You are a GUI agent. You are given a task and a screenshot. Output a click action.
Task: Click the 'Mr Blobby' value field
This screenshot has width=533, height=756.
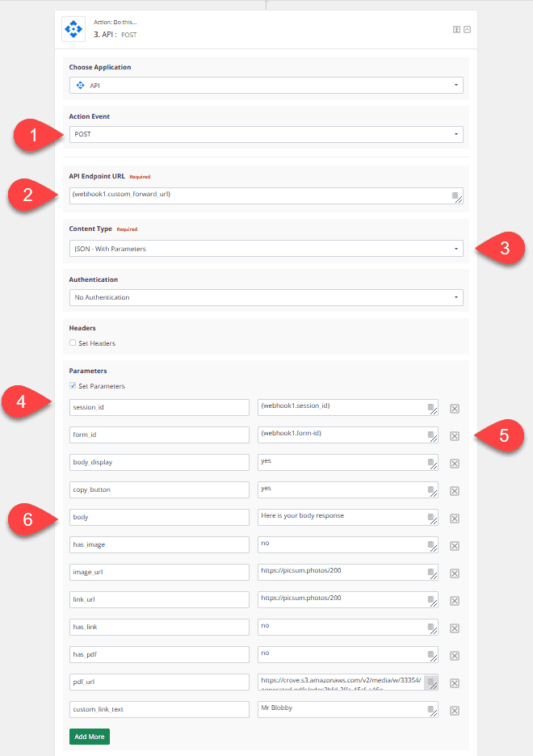[348, 710]
